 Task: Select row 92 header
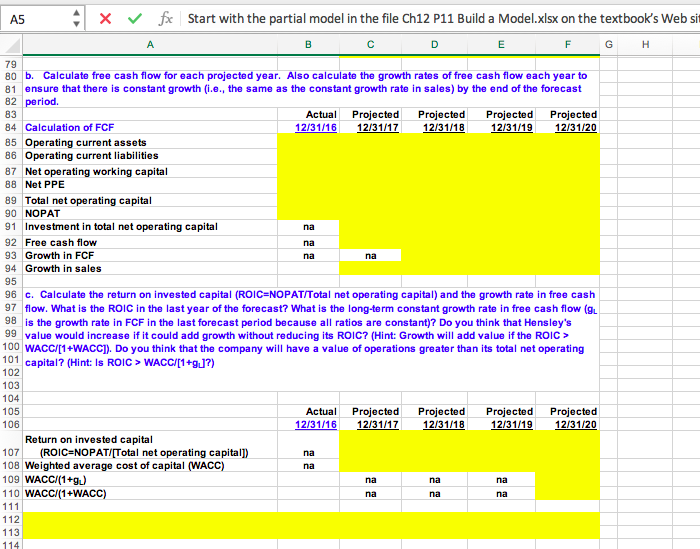11,242
